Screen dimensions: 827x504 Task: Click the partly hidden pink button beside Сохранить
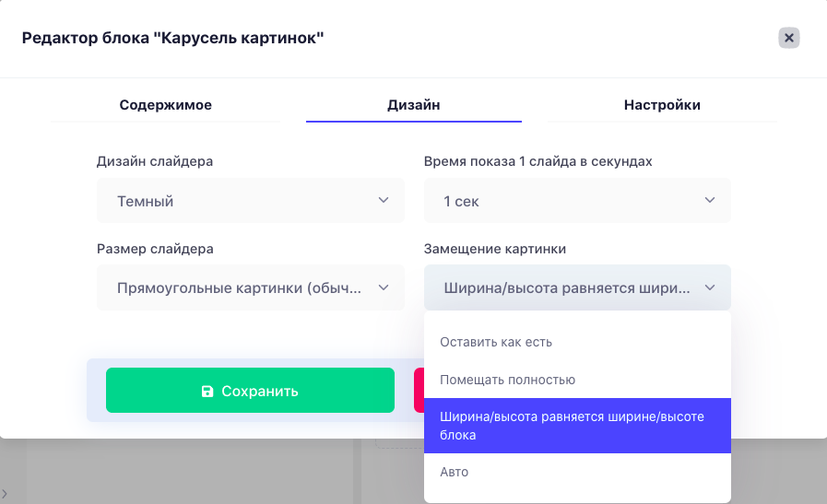419,390
